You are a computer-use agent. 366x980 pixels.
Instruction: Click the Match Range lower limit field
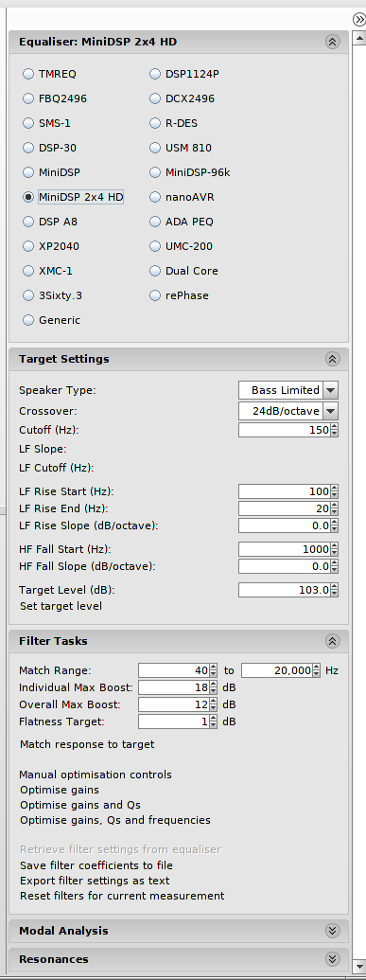pyautogui.click(x=174, y=670)
